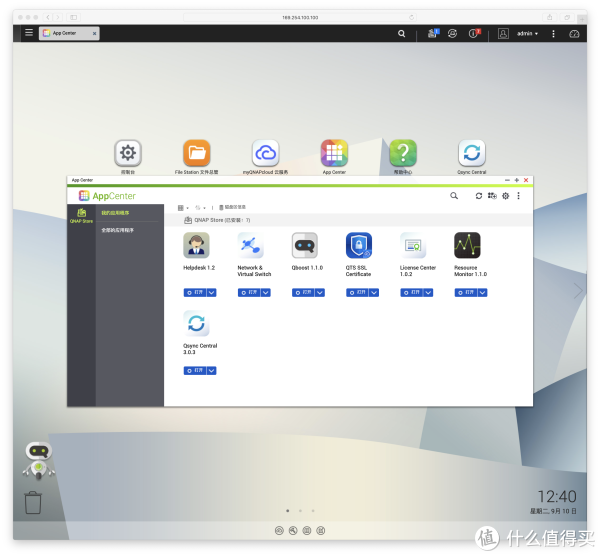Open the desktop recycle bin
The image size is (600, 556).
pos(33,503)
